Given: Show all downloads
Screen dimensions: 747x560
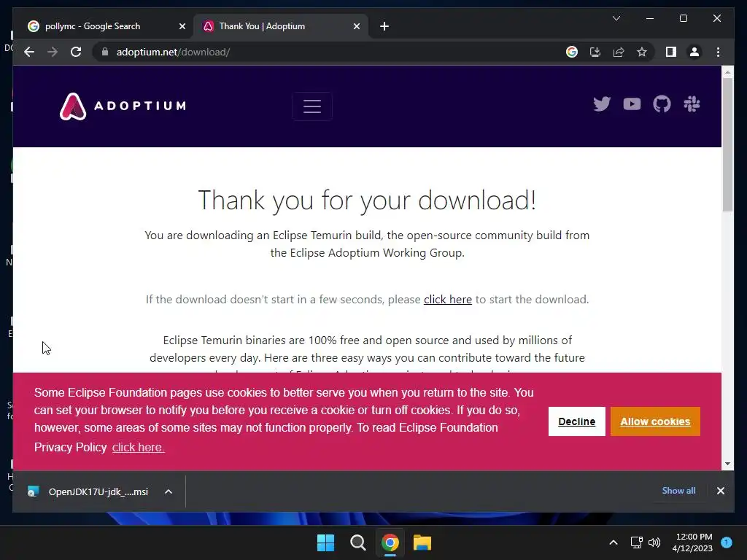Looking at the screenshot, I should click(678, 491).
